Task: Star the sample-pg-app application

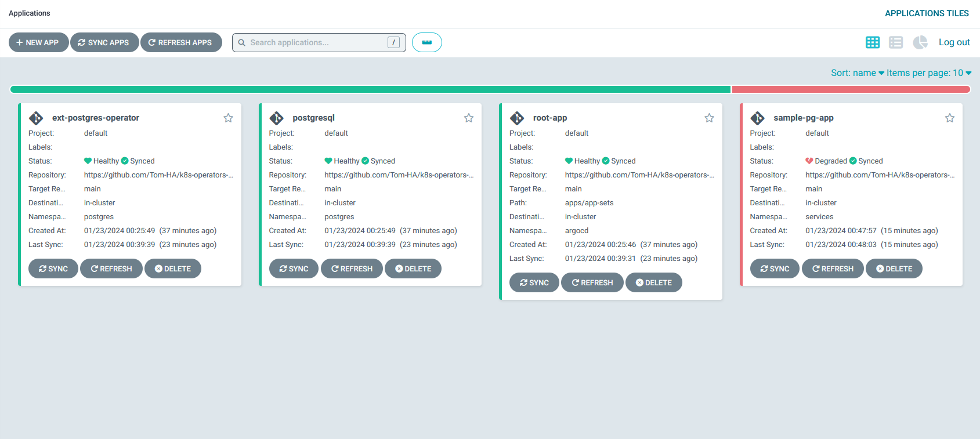Action: [950, 118]
